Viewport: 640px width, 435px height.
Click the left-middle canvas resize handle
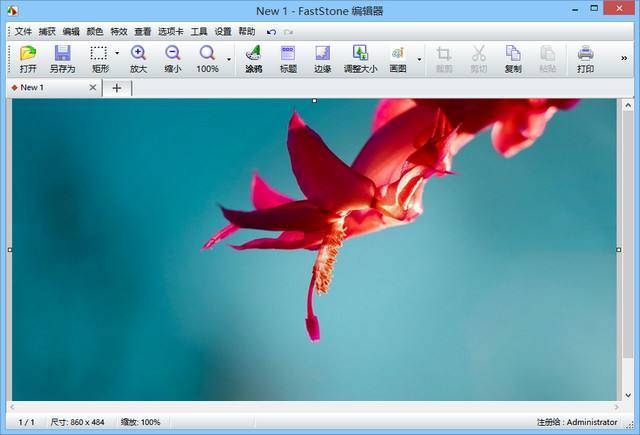[10, 249]
